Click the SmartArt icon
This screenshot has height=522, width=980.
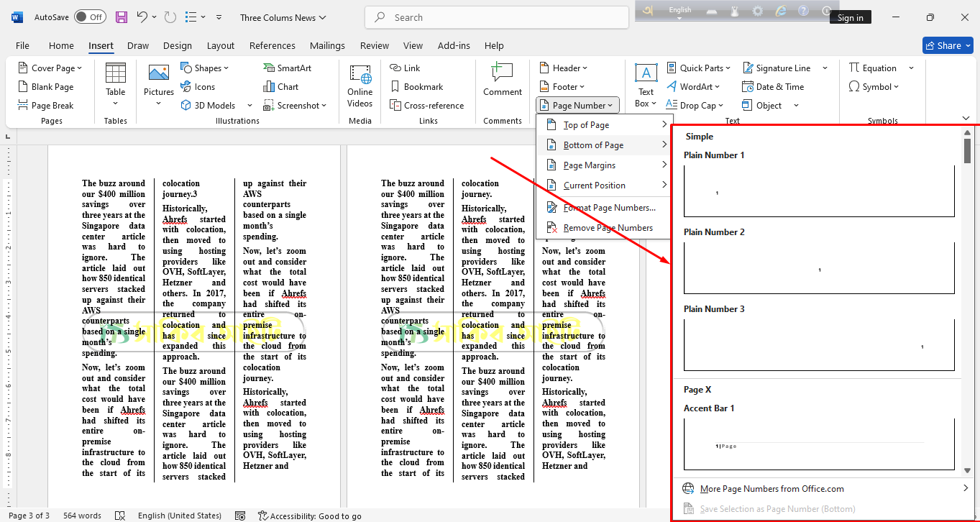click(x=287, y=68)
